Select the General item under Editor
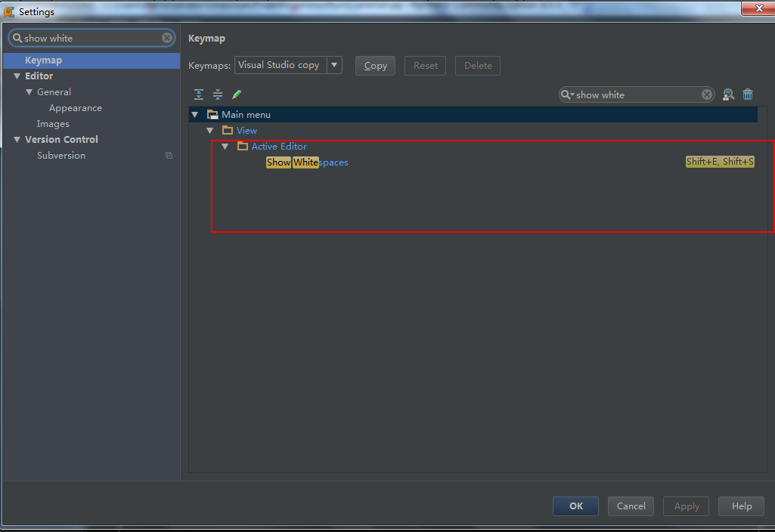775x532 pixels. point(54,92)
